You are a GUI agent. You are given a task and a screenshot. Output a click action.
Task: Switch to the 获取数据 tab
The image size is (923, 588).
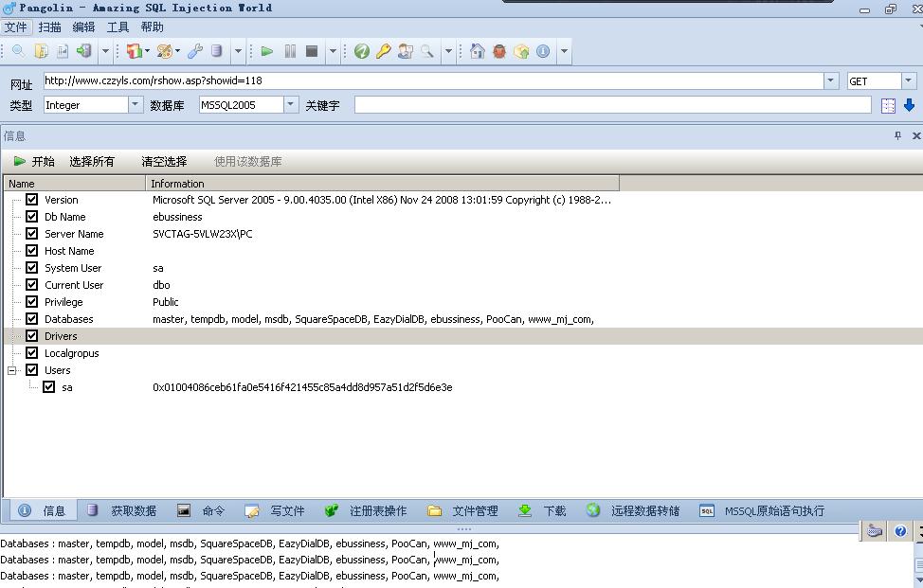pos(122,510)
